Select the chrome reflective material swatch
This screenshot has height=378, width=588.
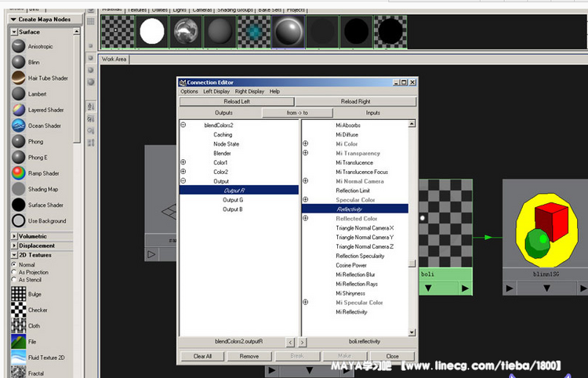(x=186, y=32)
